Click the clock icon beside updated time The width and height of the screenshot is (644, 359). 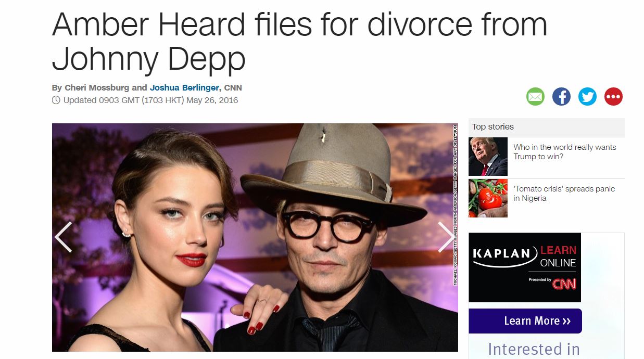pyautogui.click(x=56, y=100)
